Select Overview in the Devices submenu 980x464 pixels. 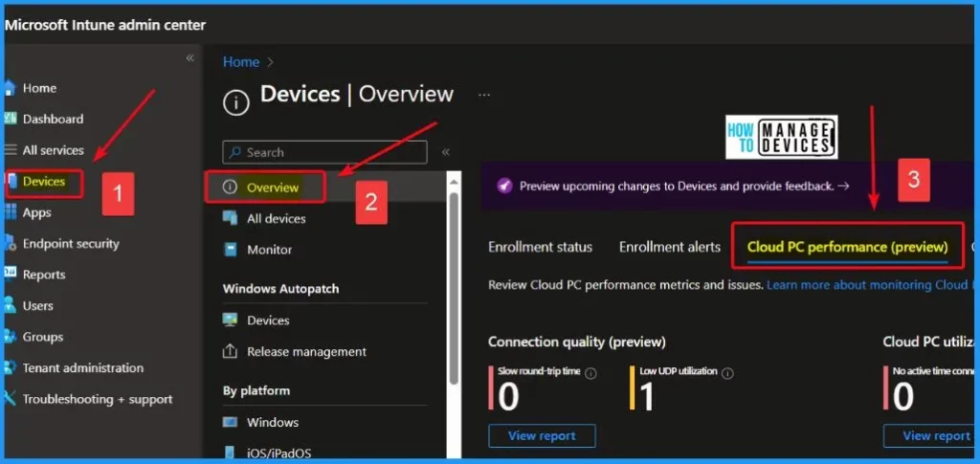click(x=273, y=188)
